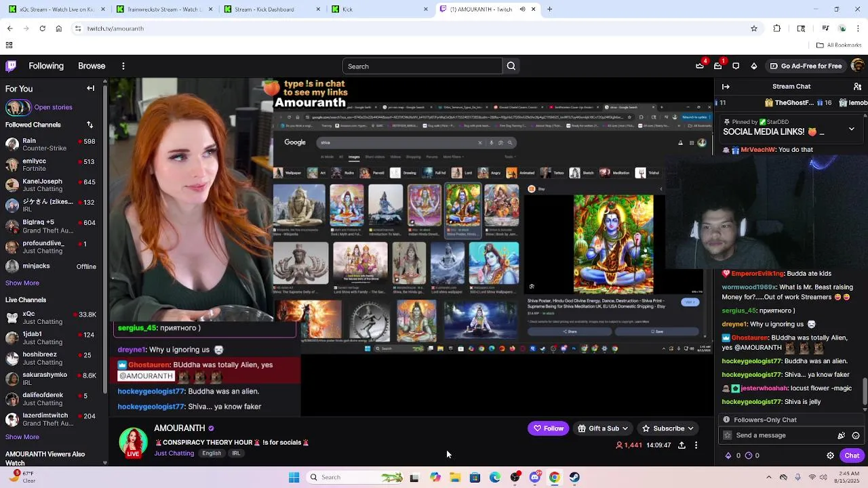Open the Prime Loot crown icon

(700, 66)
